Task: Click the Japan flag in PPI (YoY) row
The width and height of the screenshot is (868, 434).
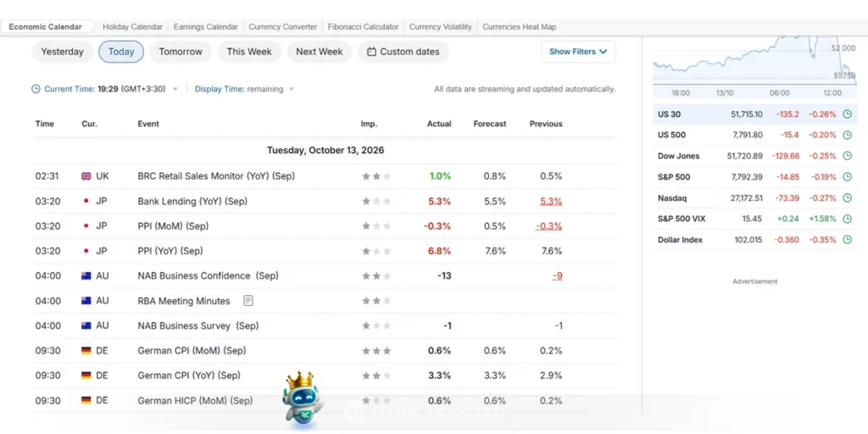Action: [86, 251]
